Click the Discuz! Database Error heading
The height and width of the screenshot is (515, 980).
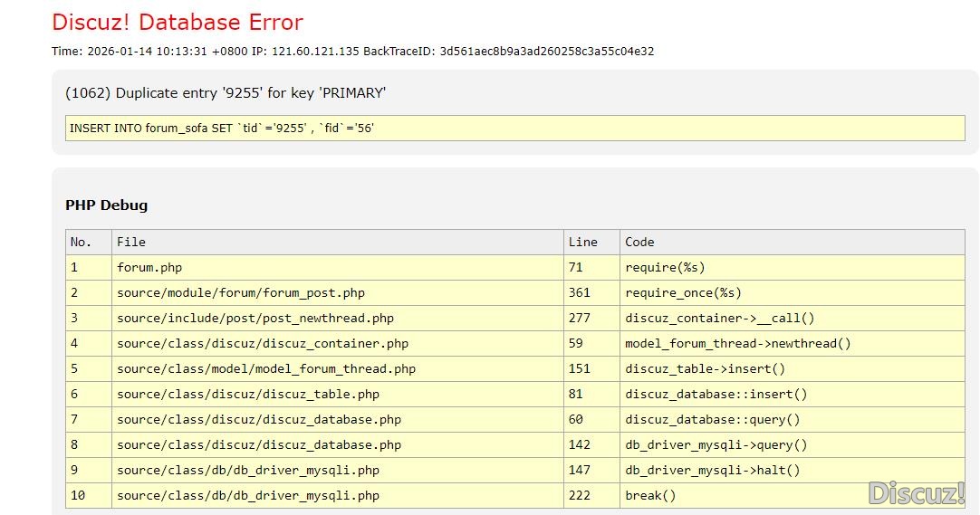click(178, 23)
